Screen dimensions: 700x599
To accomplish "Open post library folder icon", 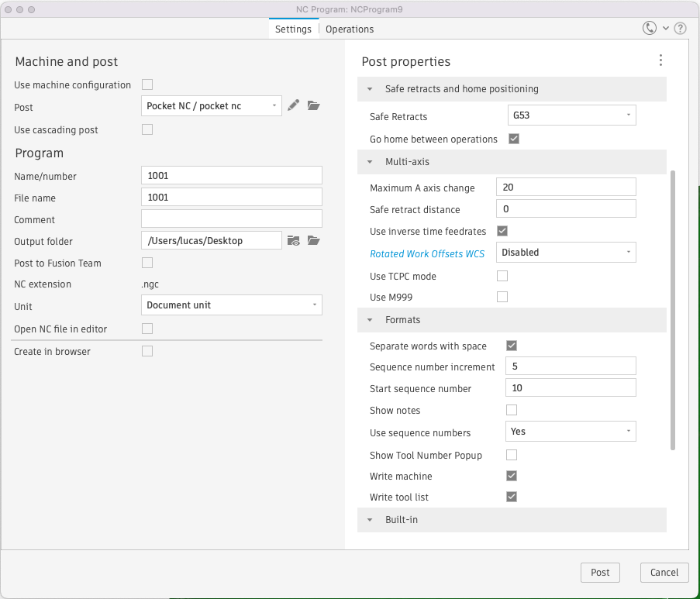I will 313,105.
